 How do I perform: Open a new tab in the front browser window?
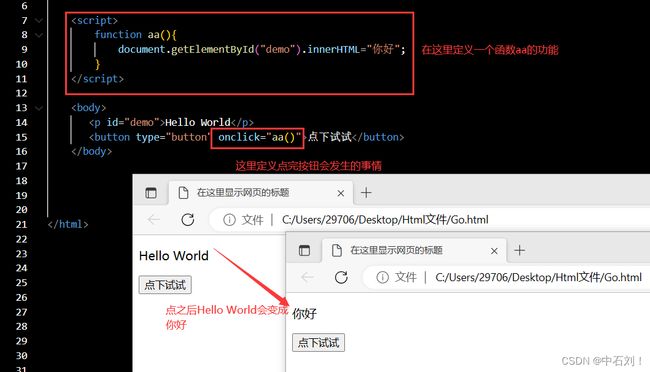519,250
